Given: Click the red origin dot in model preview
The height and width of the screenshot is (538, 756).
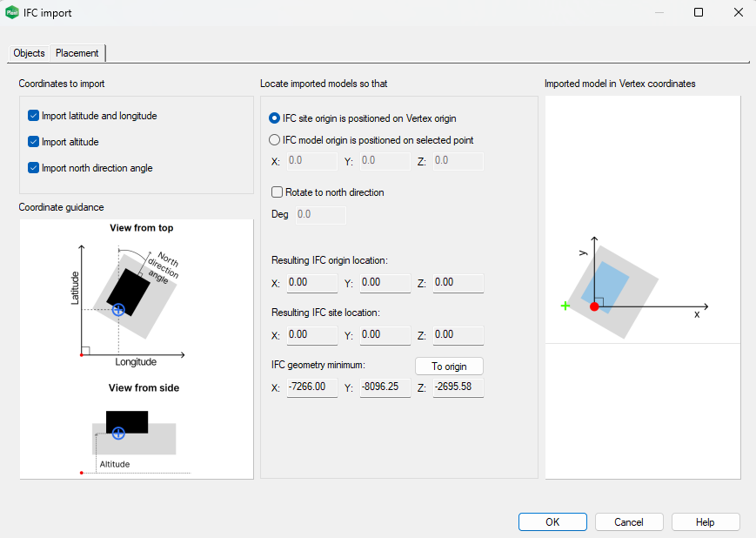Looking at the screenshot, I should [x=594, y=306].
